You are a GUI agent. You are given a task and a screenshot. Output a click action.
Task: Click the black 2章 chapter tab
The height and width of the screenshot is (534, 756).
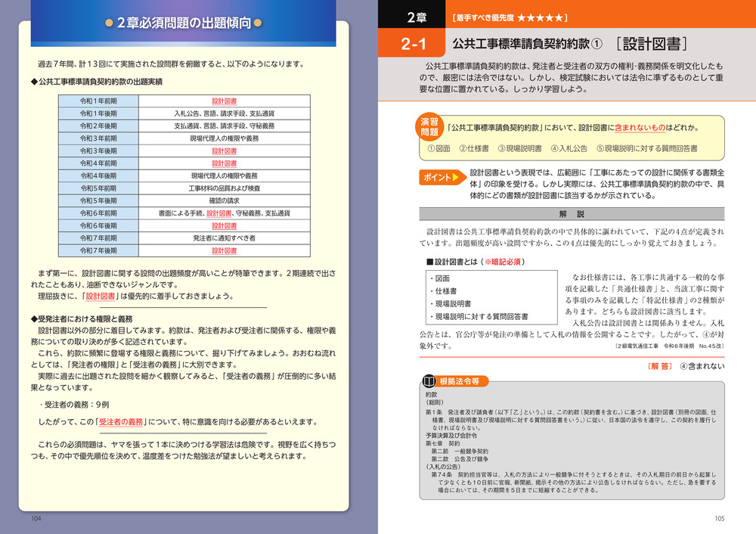[414, 16]
